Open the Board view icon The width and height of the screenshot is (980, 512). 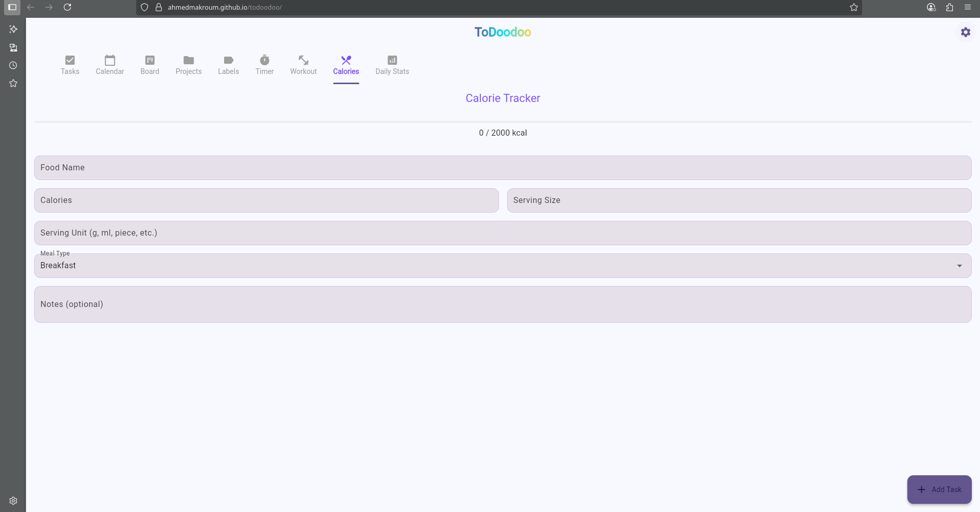(150, 60)
